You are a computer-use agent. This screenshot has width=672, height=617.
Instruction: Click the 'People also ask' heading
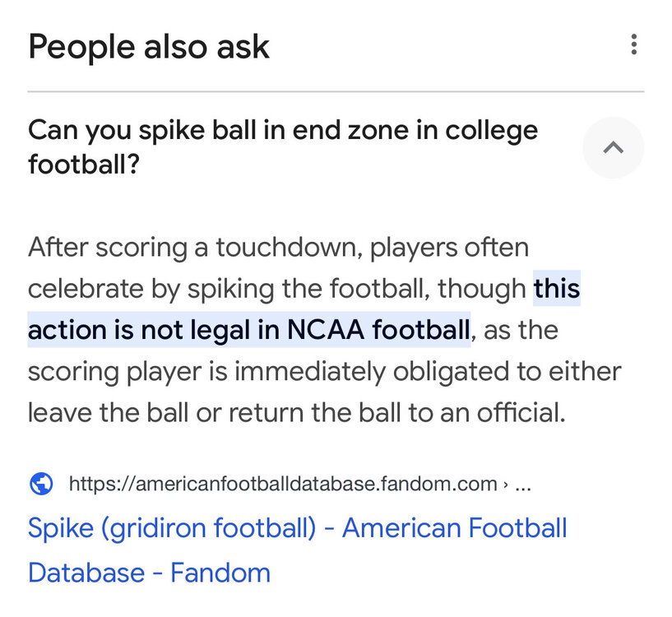click(x=149, y=47)
